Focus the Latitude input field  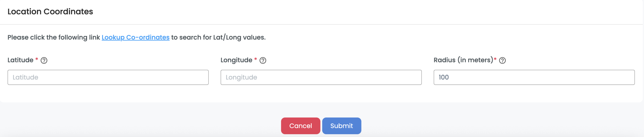click(x=108, y=77)
